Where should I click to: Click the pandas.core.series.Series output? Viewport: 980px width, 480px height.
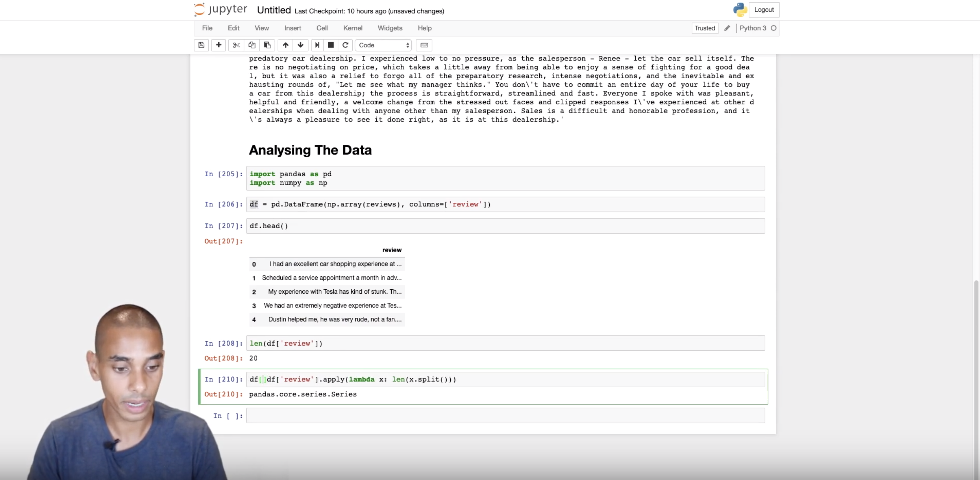[303, 395]
